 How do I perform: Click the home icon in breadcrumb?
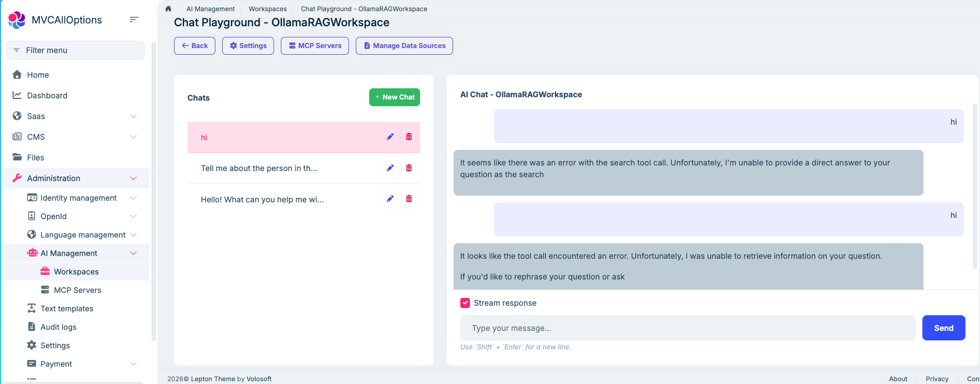168,8
